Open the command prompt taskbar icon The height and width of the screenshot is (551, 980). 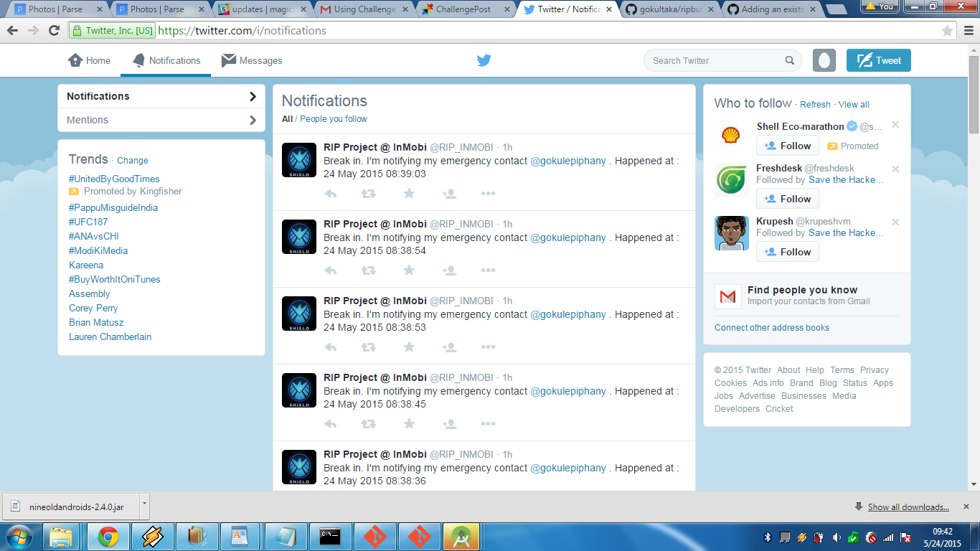[x=330, y=537]
